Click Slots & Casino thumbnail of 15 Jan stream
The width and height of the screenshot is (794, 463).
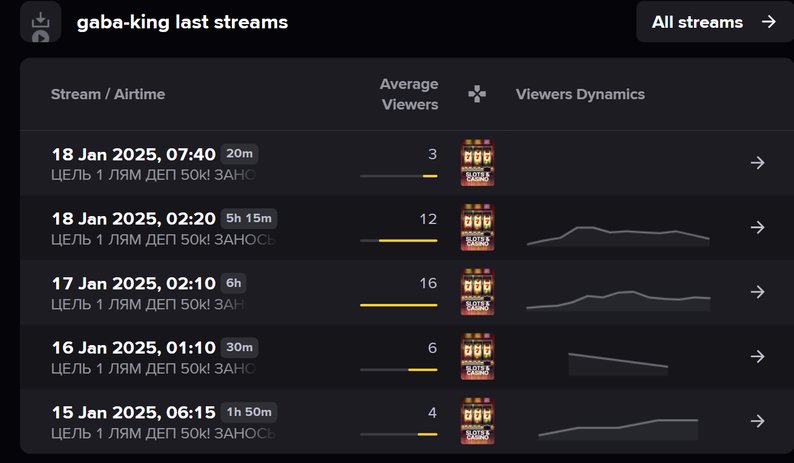[478, 421]
